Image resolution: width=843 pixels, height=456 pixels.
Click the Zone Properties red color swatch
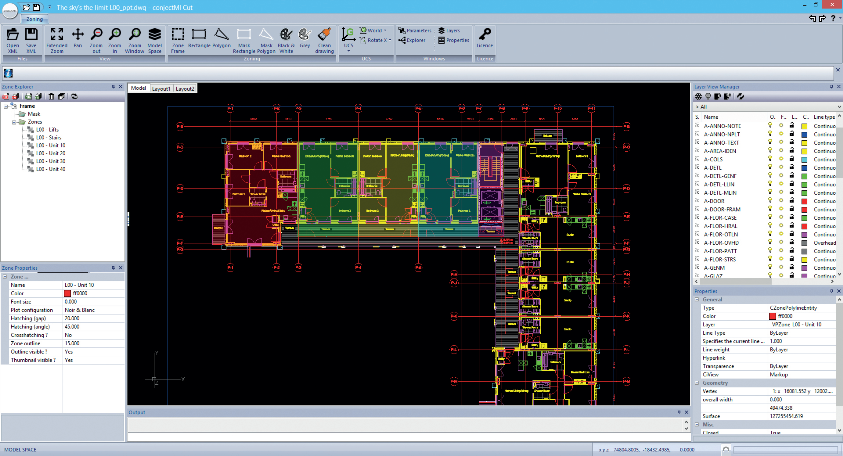[x=67, y=294]
